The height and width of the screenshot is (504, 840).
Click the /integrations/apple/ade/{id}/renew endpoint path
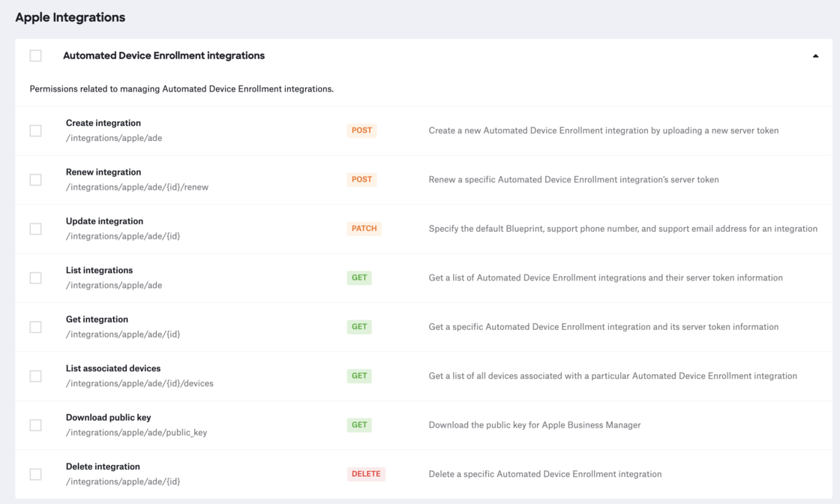(137, 187)
